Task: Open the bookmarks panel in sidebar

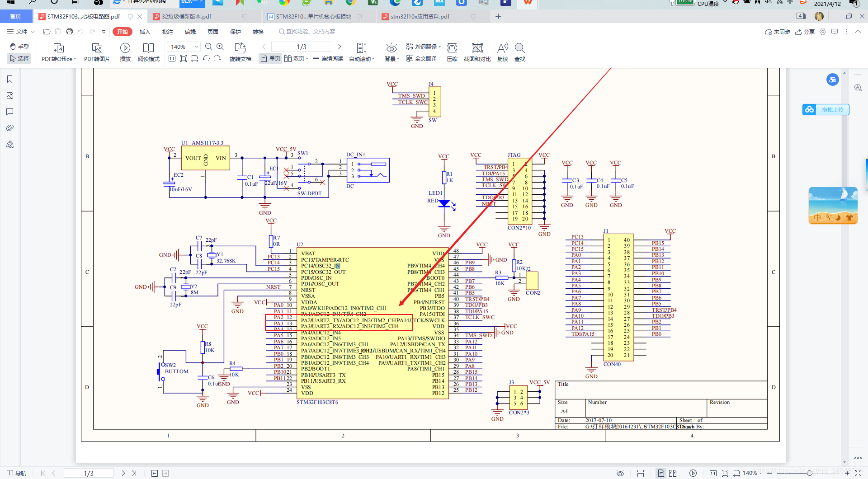Action: pyautogui.click(x=10, y=79)
